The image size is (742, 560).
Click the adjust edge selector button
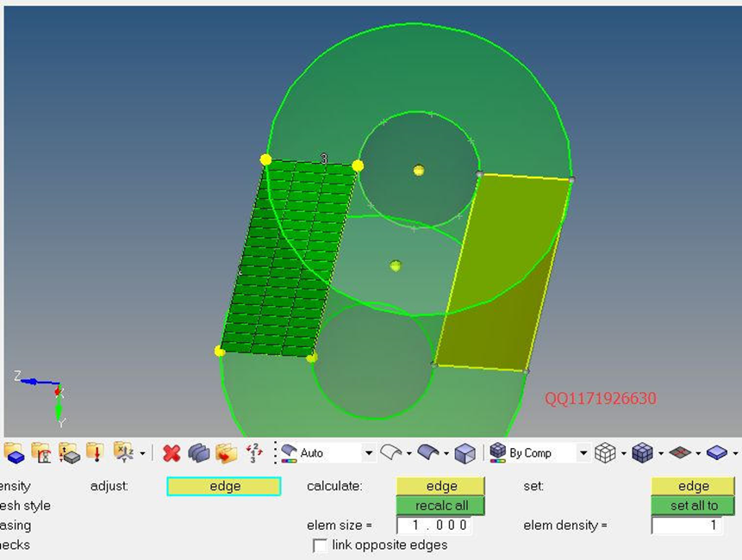click(x=224, y=486)
